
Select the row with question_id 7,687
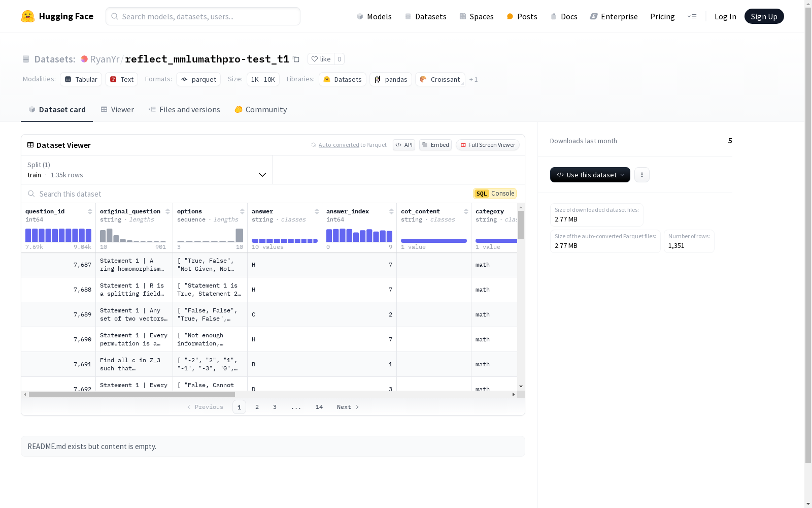(x=269, y=265)
